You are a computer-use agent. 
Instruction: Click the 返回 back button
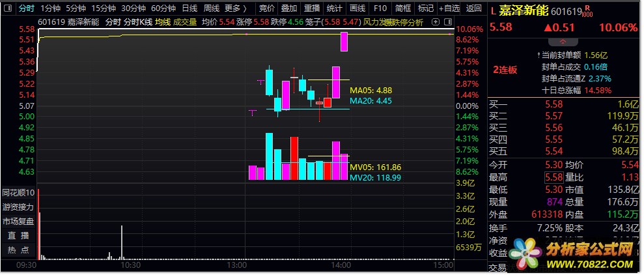(473, 8)
